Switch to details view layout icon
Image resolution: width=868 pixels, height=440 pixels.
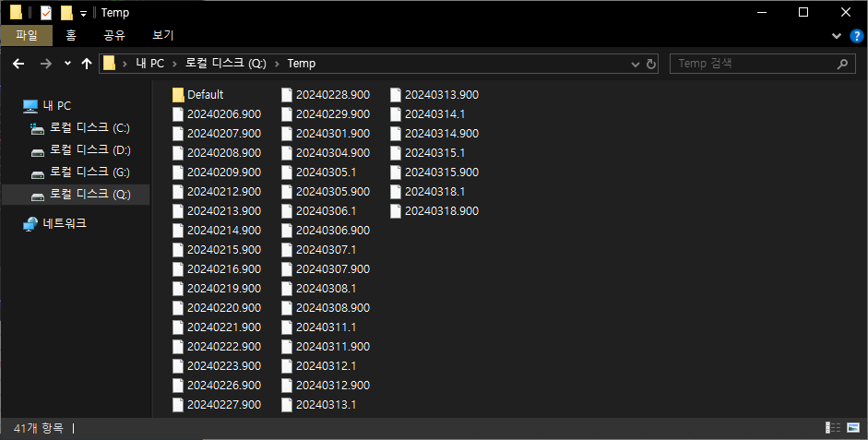(x=833, y=428)
